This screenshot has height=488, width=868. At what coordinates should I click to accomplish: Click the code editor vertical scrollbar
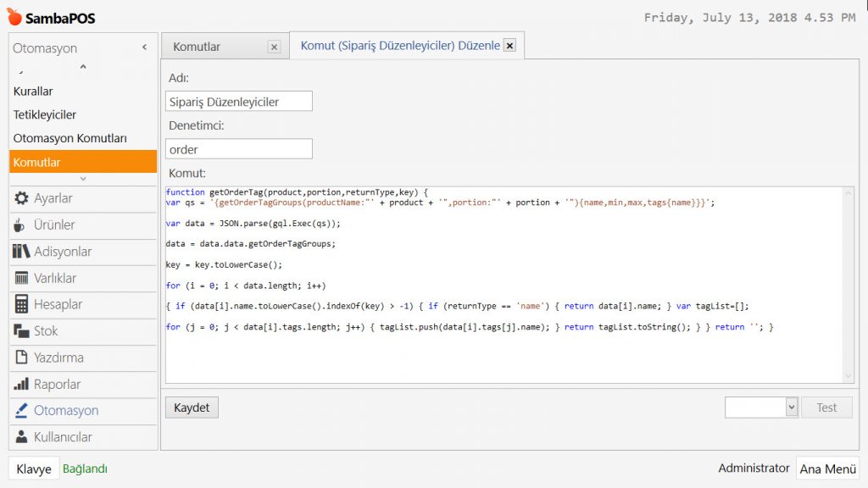point(849,285)
